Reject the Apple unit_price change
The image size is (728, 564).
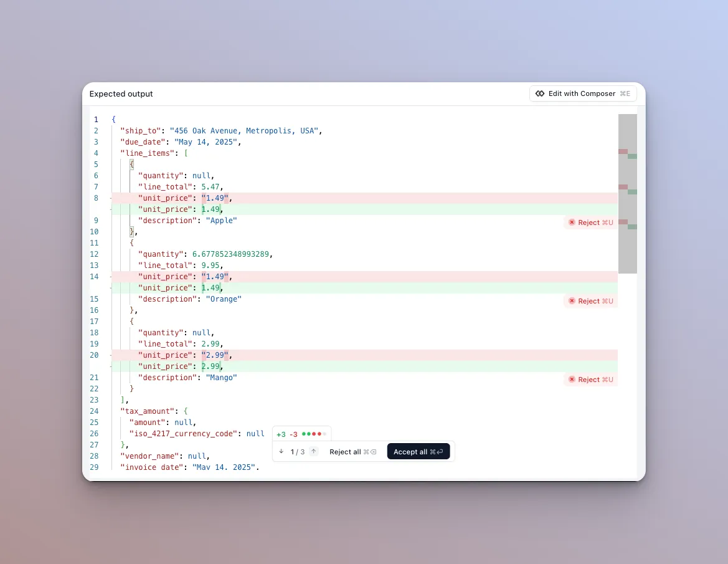pyautogui.click(x=591, y=222)
